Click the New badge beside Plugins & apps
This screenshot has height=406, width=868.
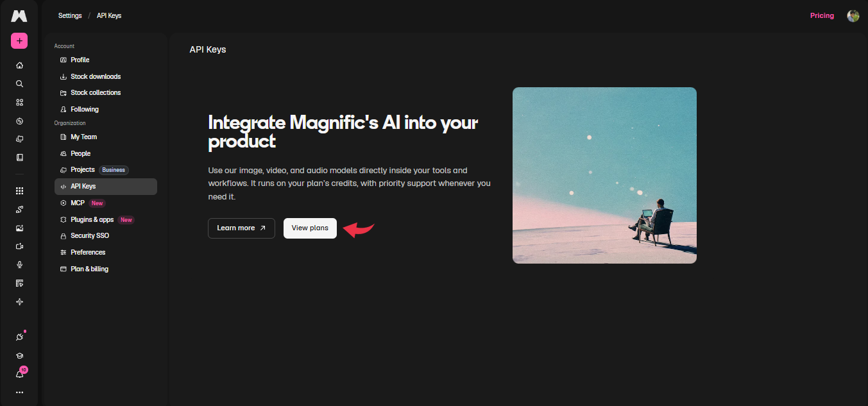click(126, 219)
